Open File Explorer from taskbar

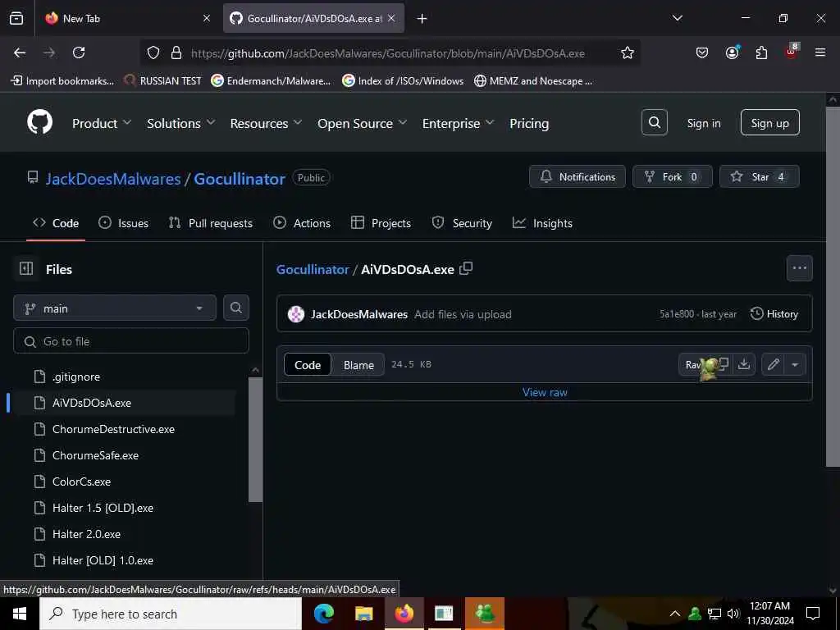click(363, 614)
